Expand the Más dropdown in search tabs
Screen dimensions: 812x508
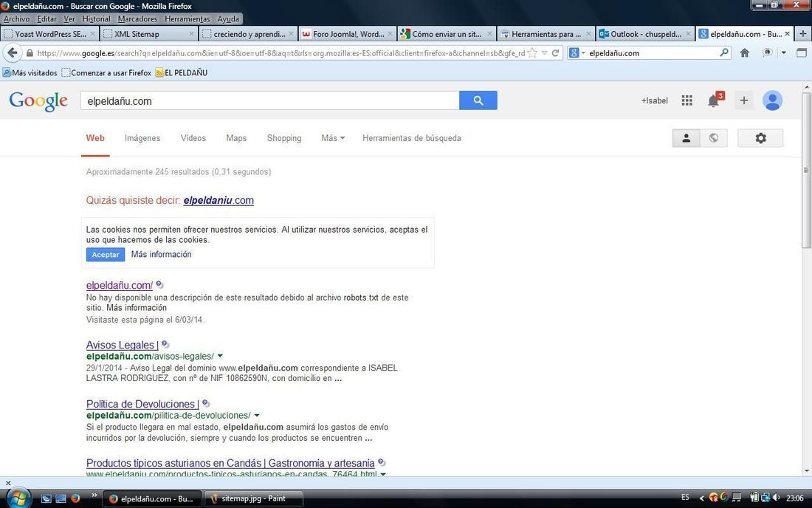pyautogui.click(x=333, y=138)
